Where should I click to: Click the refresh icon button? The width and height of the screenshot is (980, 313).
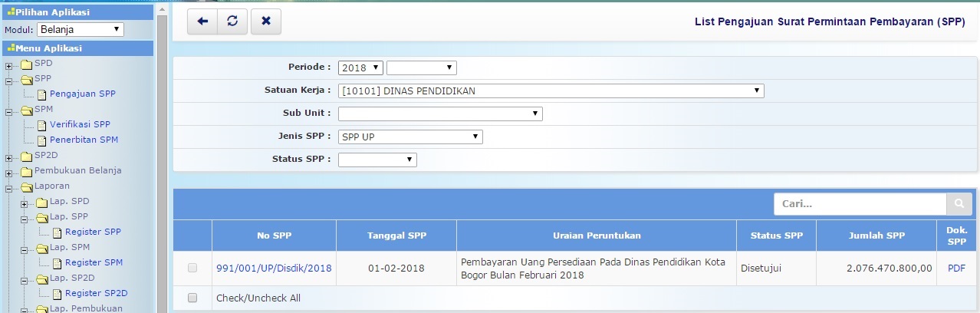tap(232, 21)
